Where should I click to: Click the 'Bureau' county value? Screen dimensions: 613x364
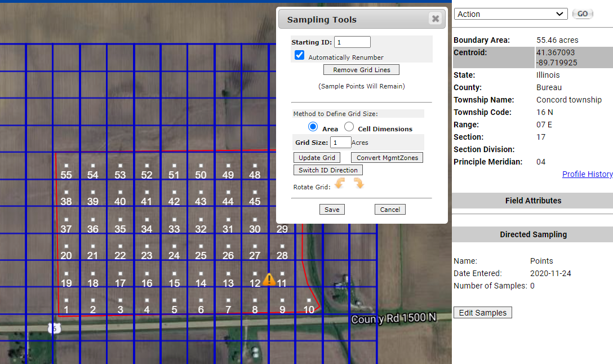549,87
